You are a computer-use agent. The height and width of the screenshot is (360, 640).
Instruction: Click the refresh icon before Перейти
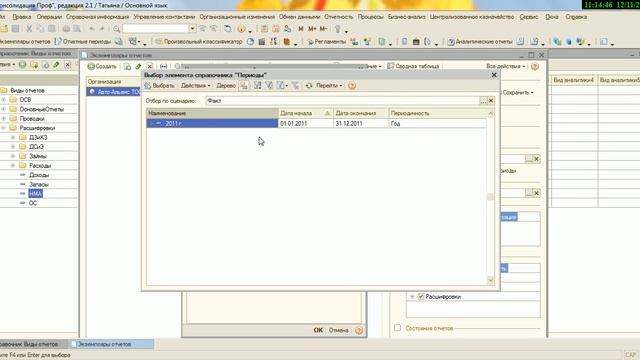pos(309,86)
